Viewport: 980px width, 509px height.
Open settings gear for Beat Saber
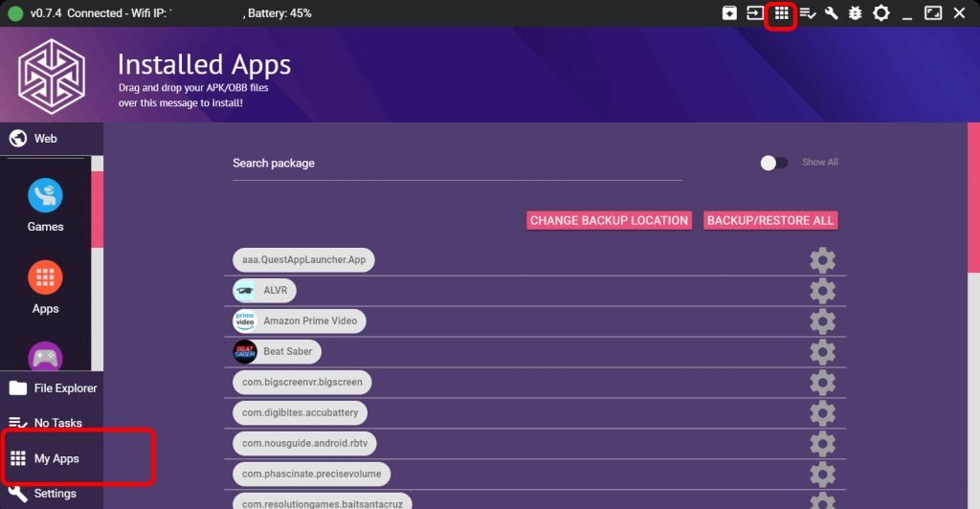pos(822,352)
